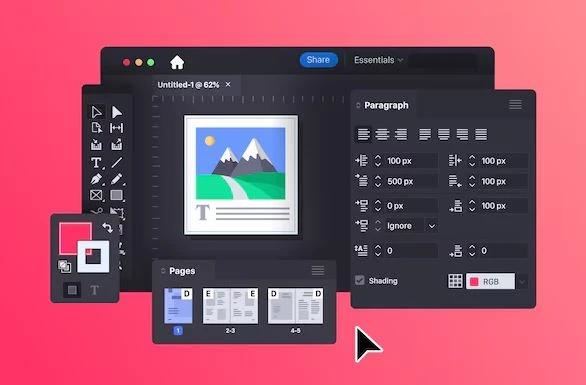The width and height of the screenshot is (586, 385).
Task: Select the Pen tool
Action: point(96,179)
